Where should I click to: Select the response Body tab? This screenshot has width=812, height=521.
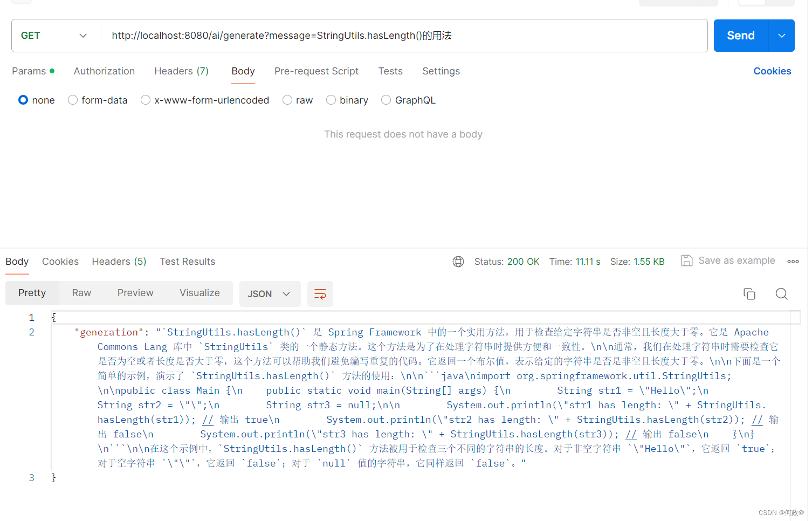17,262
